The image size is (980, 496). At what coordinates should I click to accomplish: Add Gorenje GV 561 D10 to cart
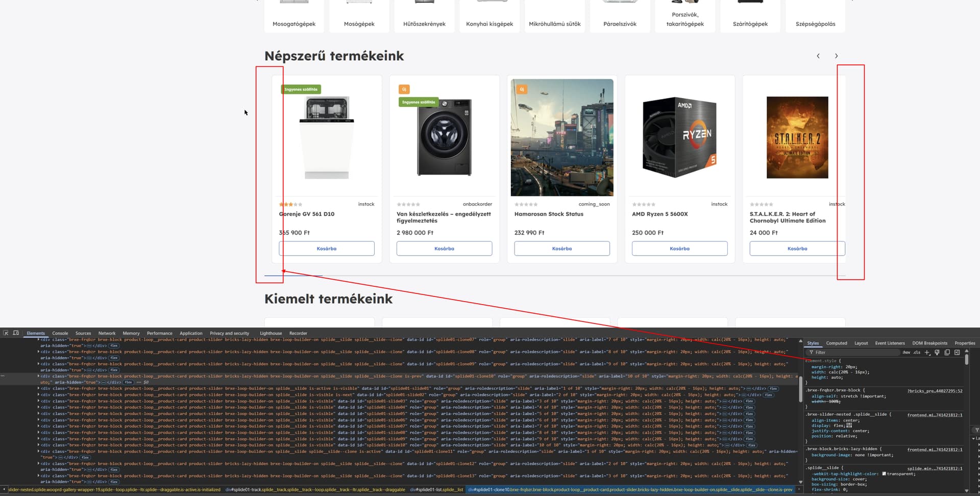[x=327, y=249]
